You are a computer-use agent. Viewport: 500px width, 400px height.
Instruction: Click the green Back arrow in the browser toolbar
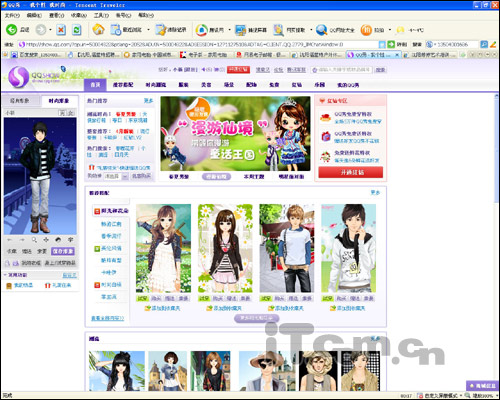point(12,30)
